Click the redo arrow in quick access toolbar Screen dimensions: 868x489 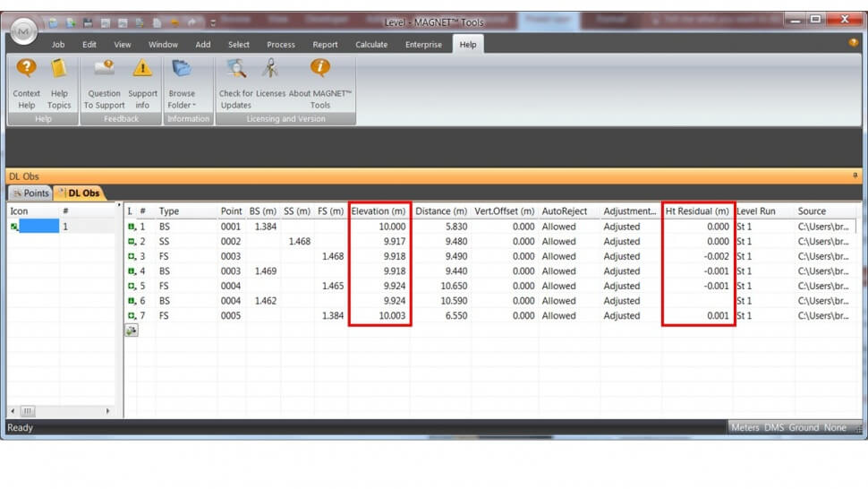[x=192, y=22]
